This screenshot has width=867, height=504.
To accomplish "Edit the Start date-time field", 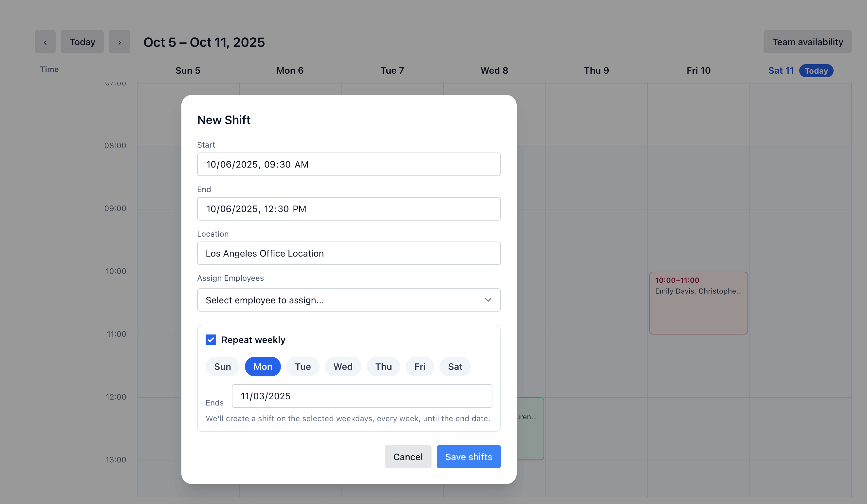I will pos(348,164).
